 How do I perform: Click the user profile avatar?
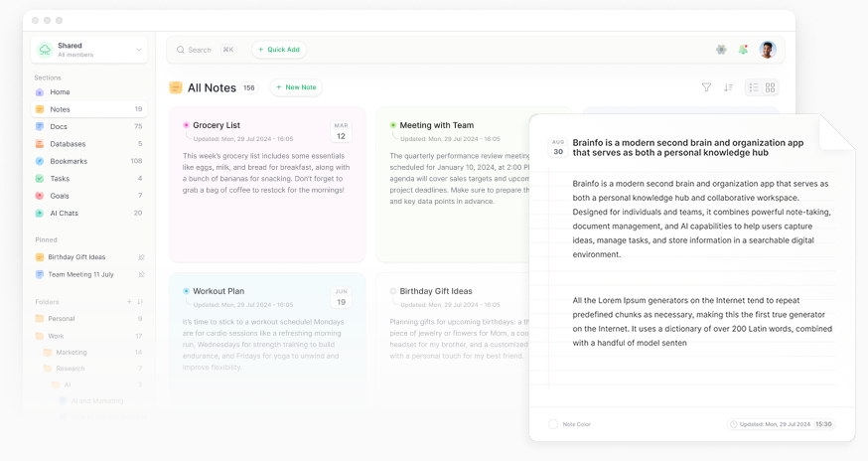[767, 50]
